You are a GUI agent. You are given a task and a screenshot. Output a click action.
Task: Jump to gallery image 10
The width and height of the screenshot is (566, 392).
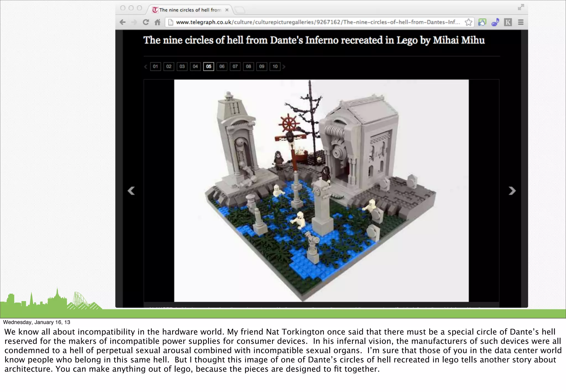275,67
